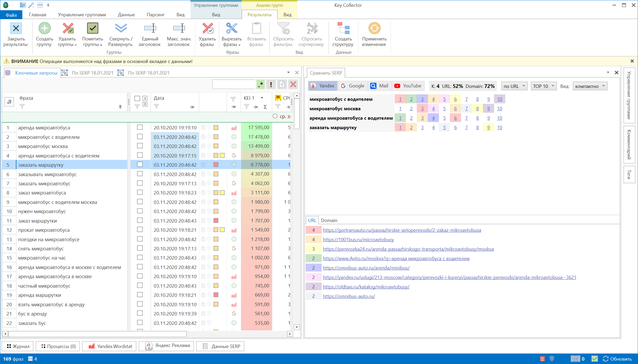Click the Create group icon

(x=44, y=28)
